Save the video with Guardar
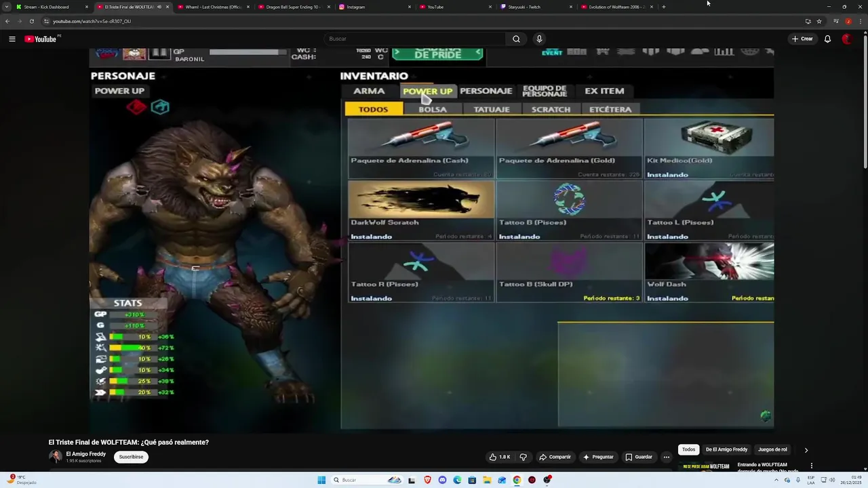 [639, 457]
